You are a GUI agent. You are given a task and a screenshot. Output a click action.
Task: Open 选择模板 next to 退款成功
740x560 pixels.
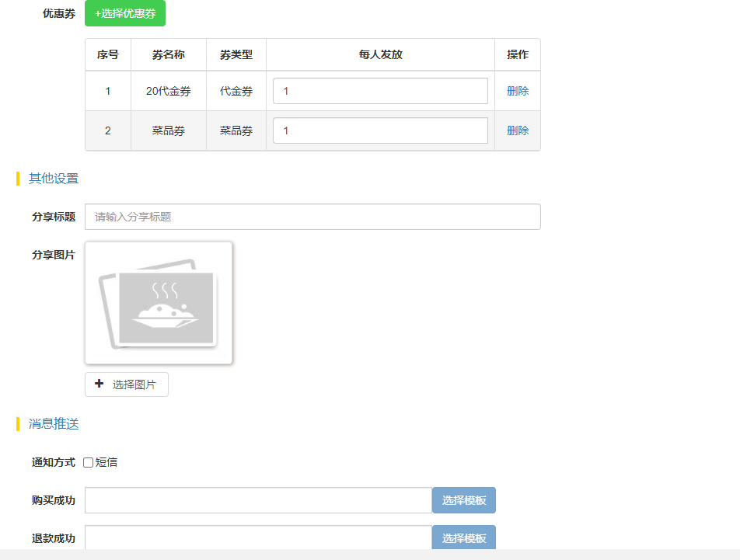(464, 537)
